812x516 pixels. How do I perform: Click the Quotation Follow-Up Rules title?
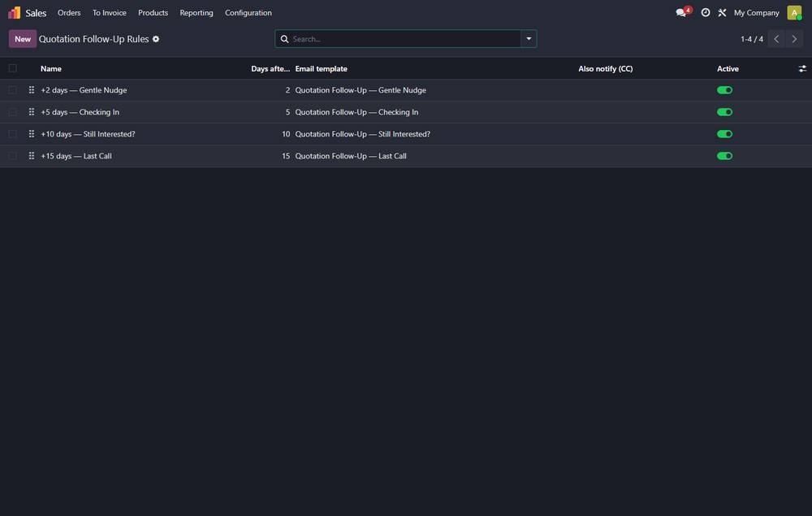(93, 39)
